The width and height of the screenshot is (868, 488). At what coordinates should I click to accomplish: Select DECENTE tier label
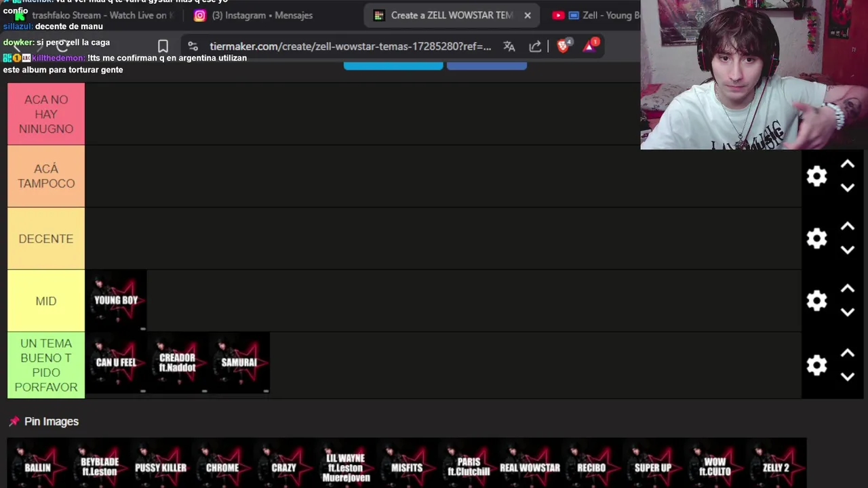[x=46, y=239]
